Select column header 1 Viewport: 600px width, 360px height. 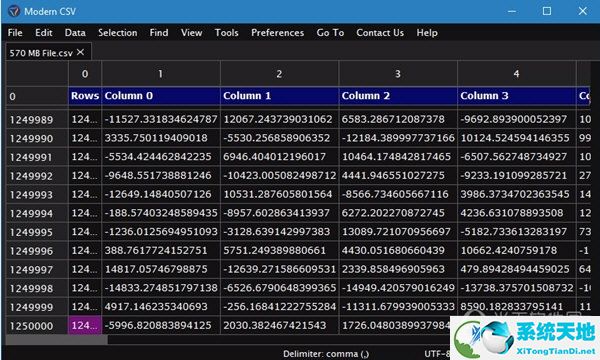[x=161, y=74]
